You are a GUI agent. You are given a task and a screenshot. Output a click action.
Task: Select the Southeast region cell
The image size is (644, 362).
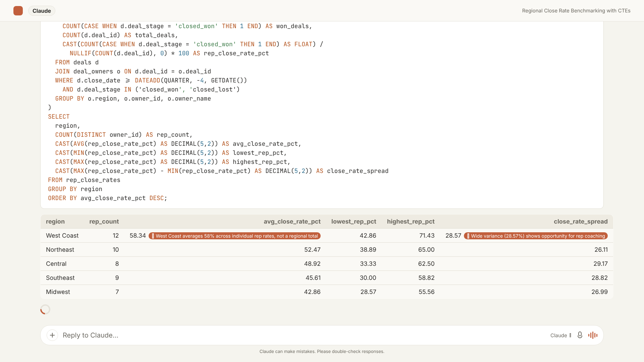coord(60,278)
